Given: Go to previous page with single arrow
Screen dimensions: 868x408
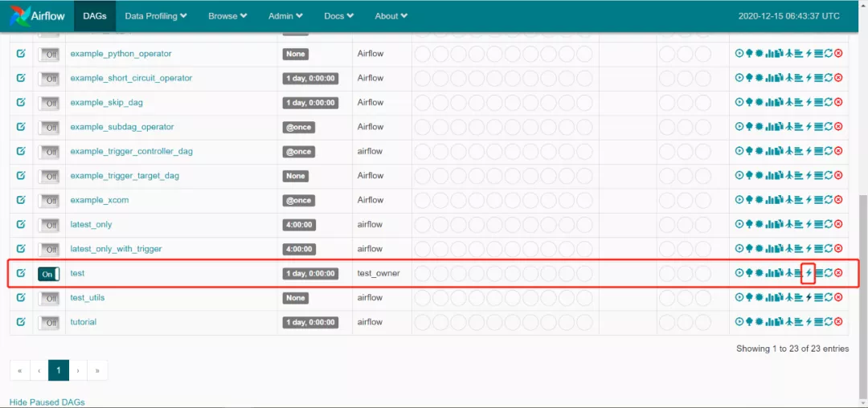Looking at the screenshot, I should click(x=39, y=370).
